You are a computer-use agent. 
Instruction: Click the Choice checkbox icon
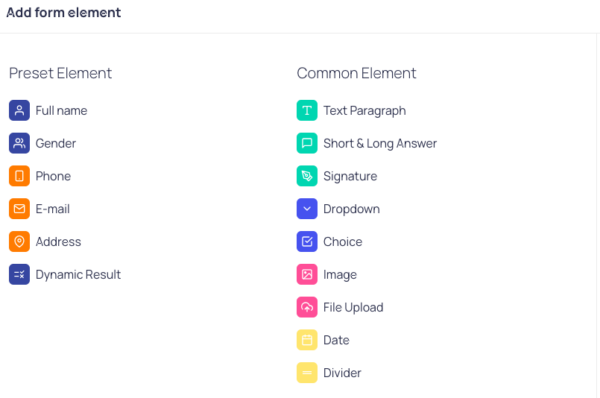(307, 241)
